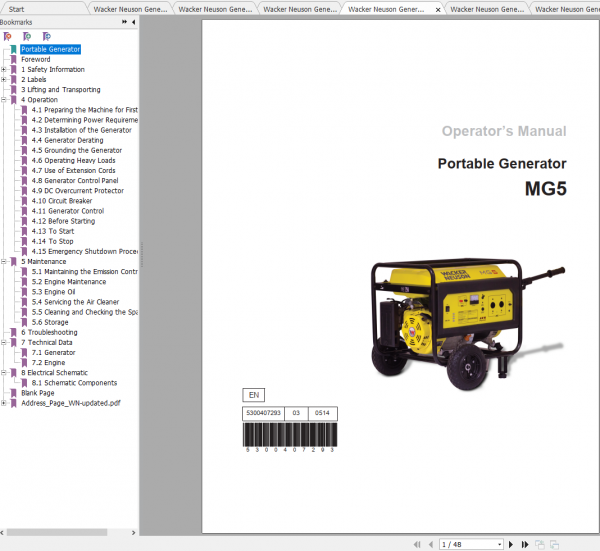The width and height of the screenshot is (600, 551).
Task: Select the Portable Generator bookmark
Action: (51, 49)
